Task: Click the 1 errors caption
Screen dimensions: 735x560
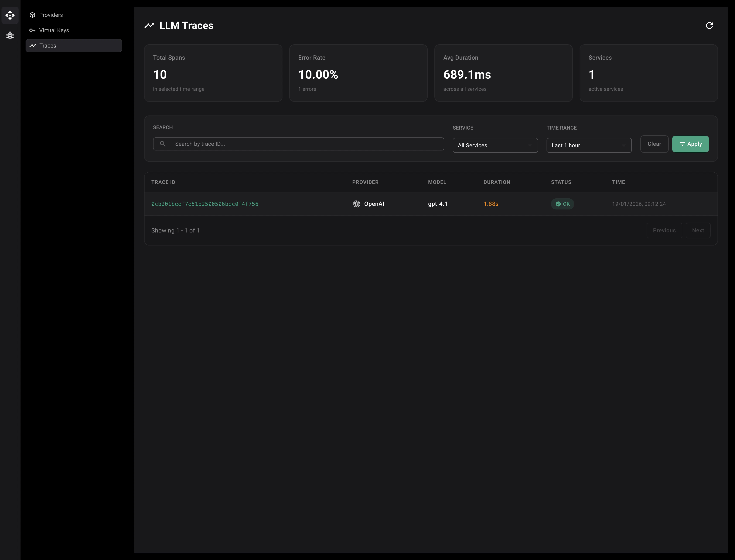Action: (x=307, y=89)
